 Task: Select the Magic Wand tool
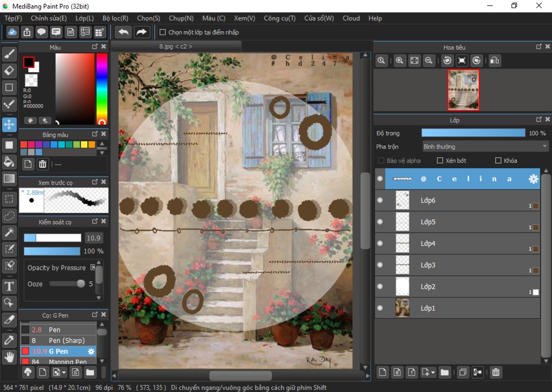click(9, 233)
